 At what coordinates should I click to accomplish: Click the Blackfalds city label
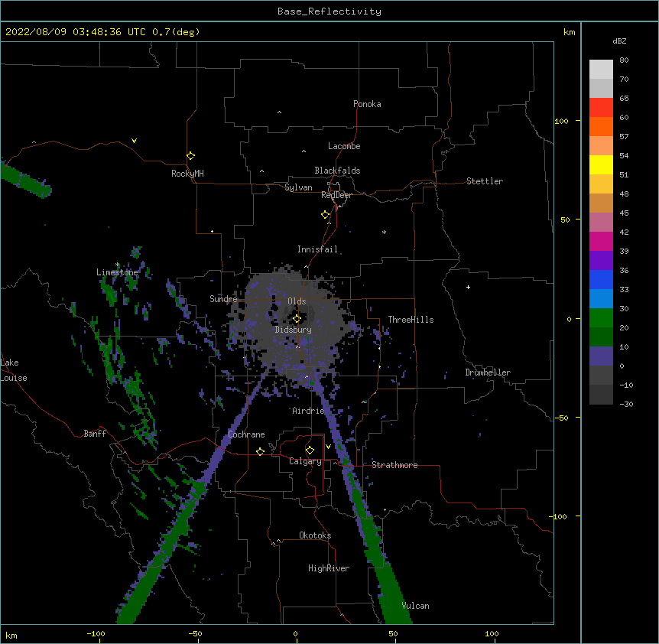pos(337,171)
